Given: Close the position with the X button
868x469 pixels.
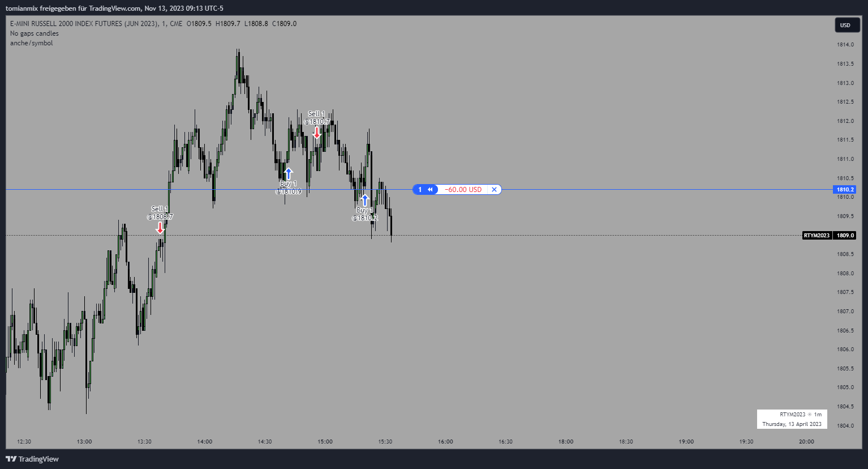Looking at the screenshot, I should point(494,190).
